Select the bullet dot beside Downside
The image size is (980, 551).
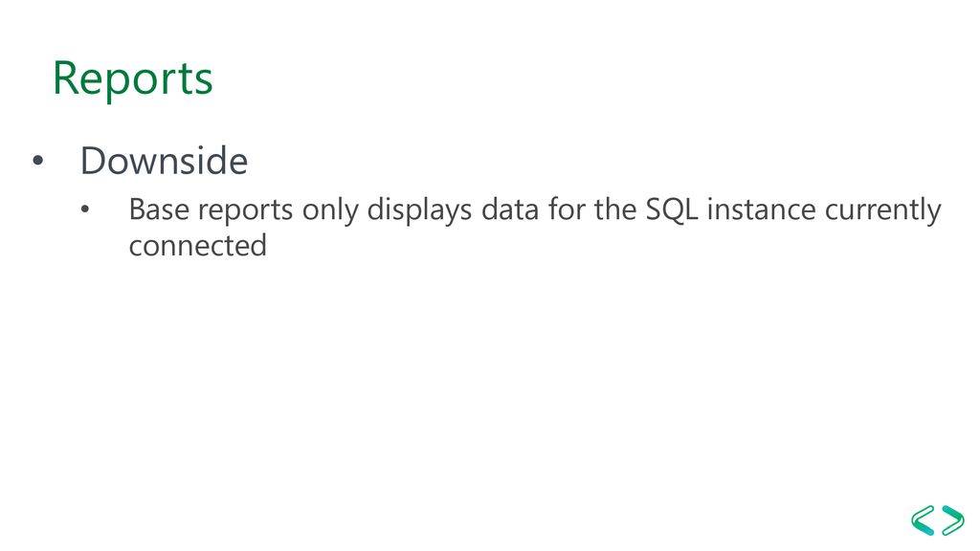click(38, 161)
